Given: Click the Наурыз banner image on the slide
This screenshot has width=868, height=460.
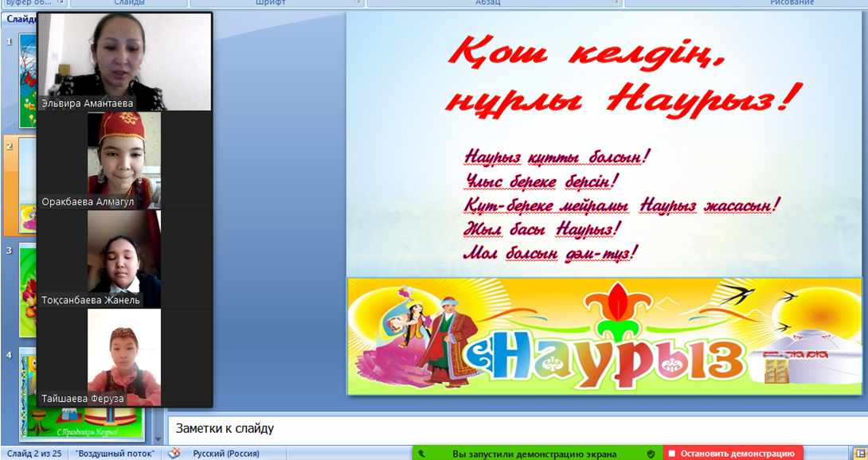Looking at the screenshot, I should pos(604,336).
